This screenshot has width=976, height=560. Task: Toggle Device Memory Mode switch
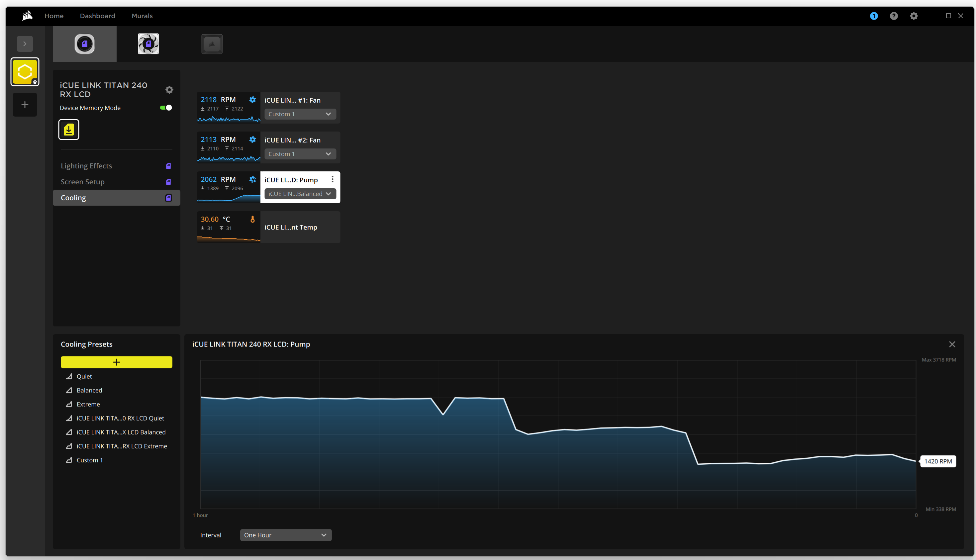click(x=166, y=108)
